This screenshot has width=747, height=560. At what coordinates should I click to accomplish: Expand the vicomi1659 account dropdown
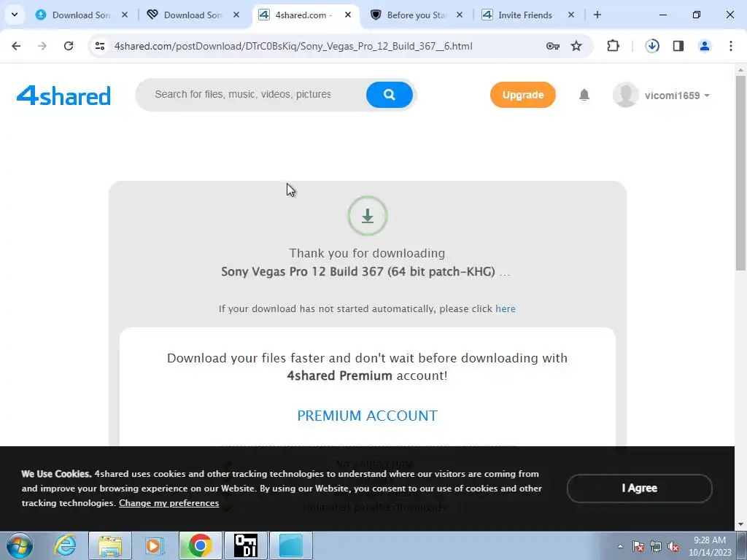[662, 95]
